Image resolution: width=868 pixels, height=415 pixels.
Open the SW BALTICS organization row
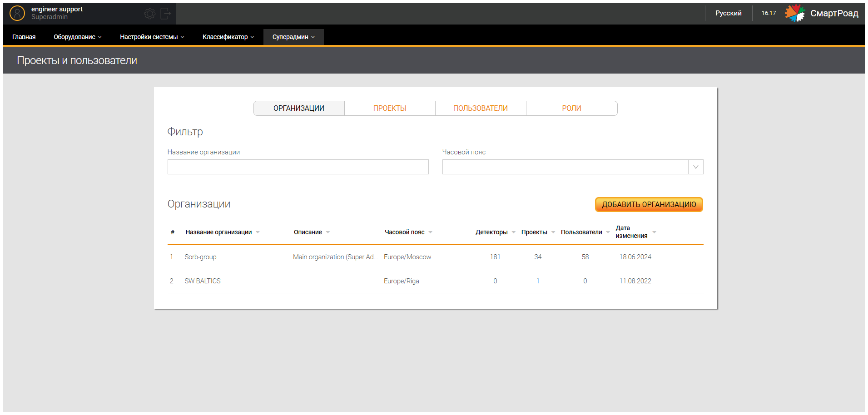point(435,281)
